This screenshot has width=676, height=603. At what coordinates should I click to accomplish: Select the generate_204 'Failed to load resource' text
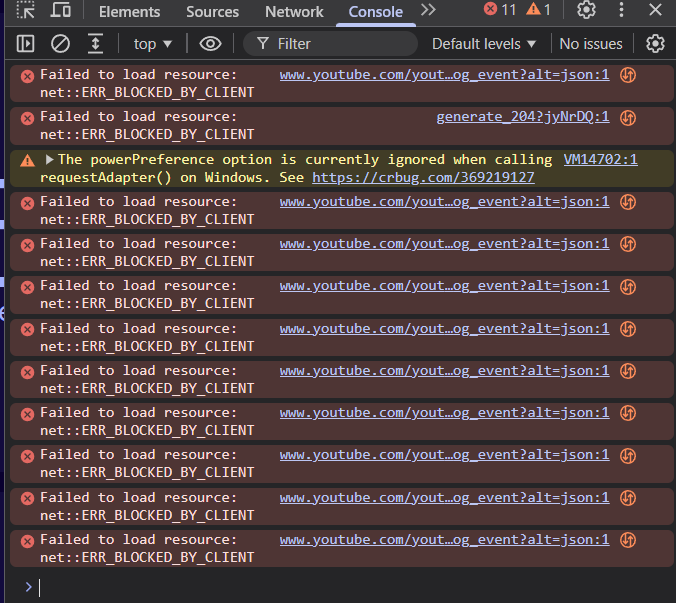138,117
